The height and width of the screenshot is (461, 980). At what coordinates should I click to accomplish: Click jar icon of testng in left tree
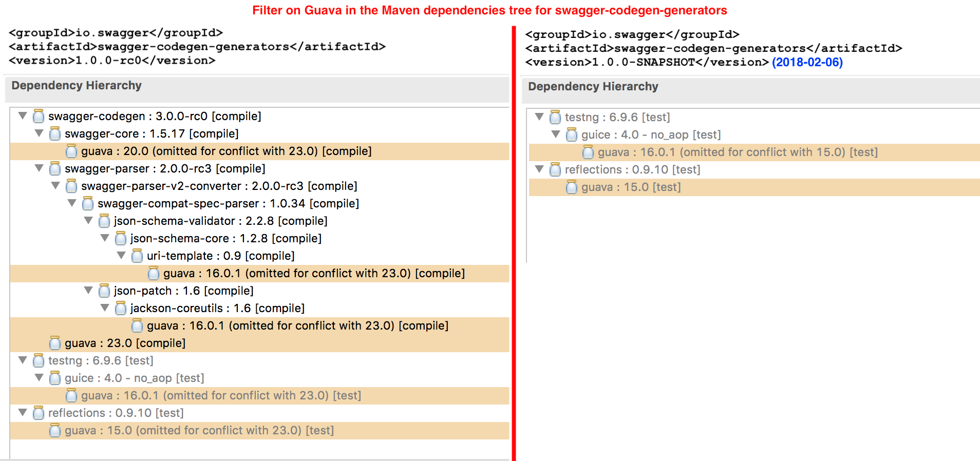(39, 360)
